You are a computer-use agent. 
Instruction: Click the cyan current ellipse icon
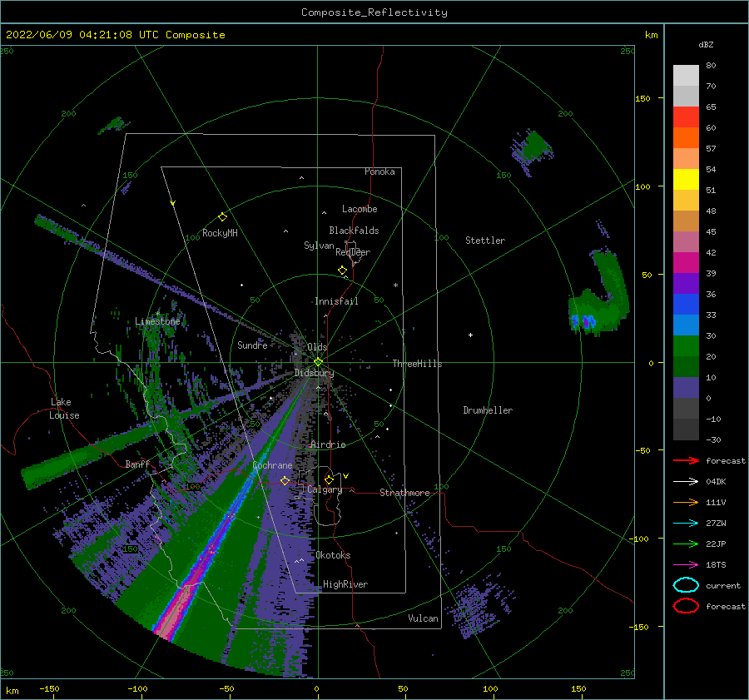tap(686, 585)
